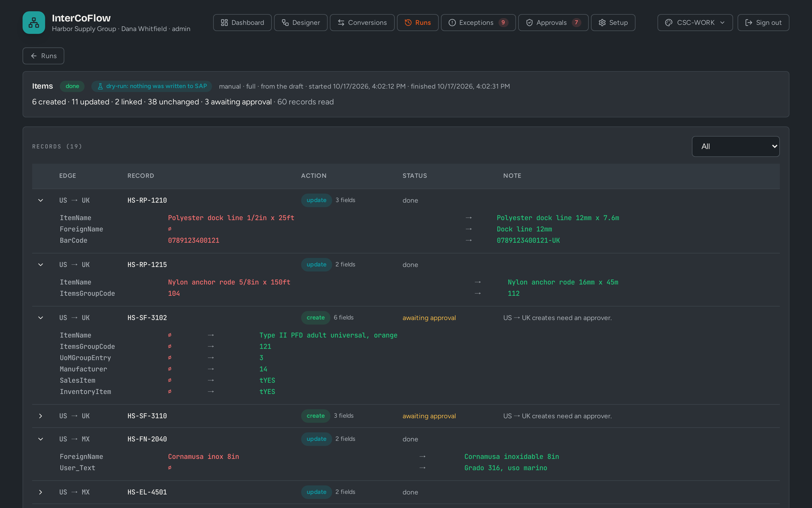This screenshot has width=812, height=508.
Task: Click the green done status badge
Action: [x=72, y=86]
